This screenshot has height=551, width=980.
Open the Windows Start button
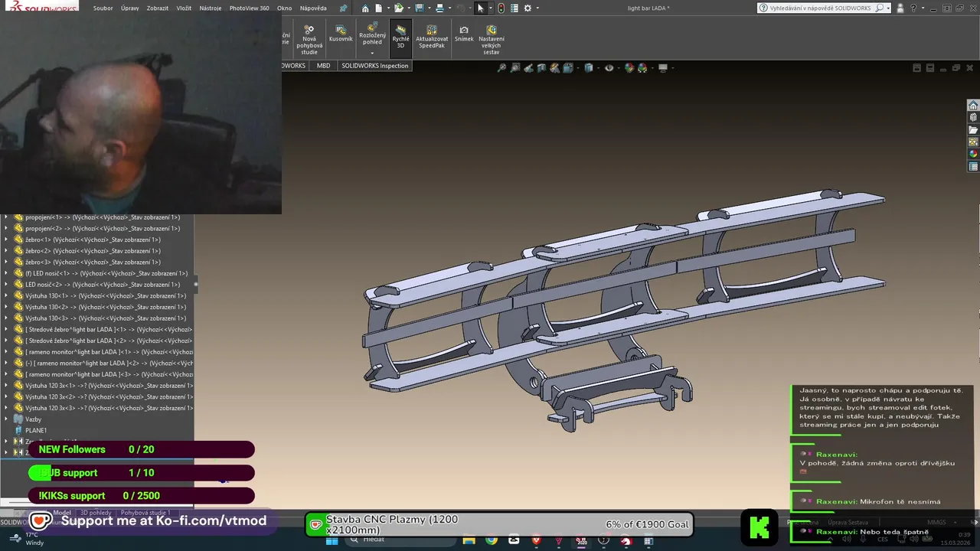332,540
